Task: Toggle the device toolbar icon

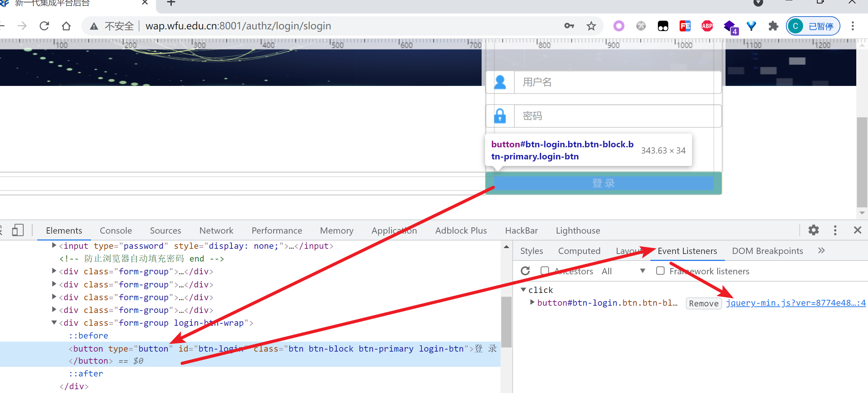Action: (18, 230)
